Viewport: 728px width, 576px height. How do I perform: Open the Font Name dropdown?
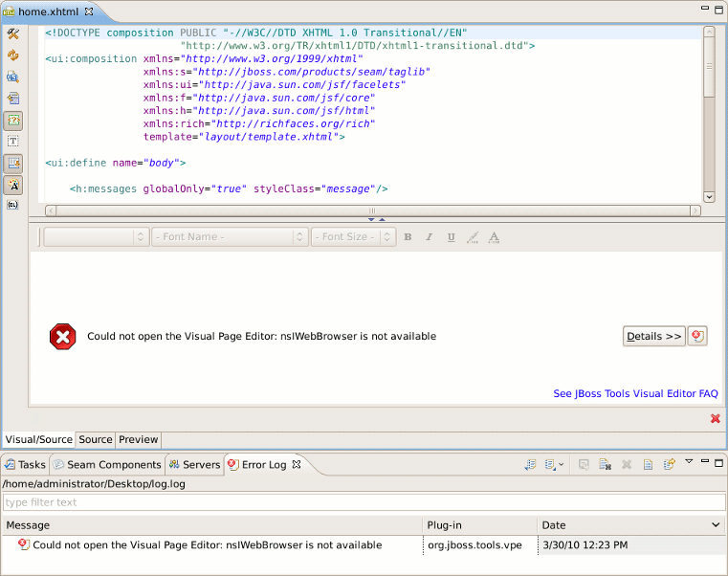coord(230,237)
